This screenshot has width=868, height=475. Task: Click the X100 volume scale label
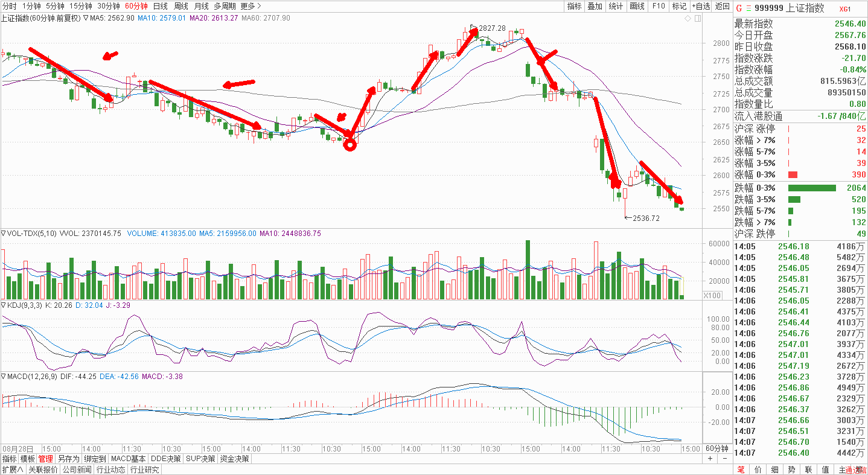point(712,295)
